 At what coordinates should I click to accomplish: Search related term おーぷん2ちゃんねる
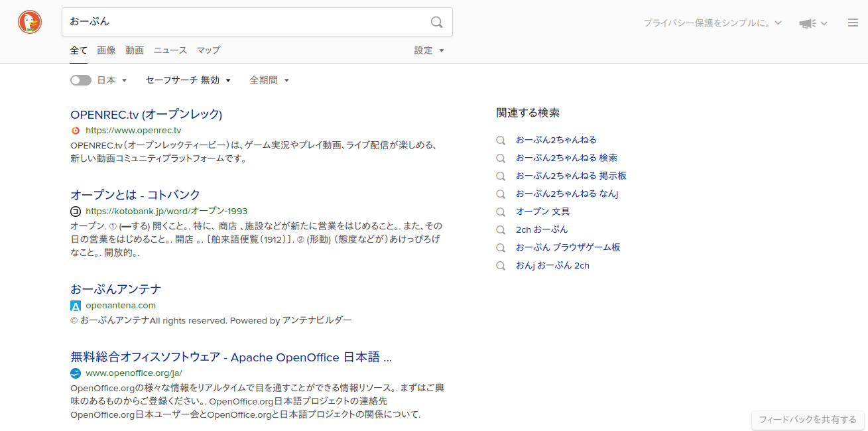[556, 140]
